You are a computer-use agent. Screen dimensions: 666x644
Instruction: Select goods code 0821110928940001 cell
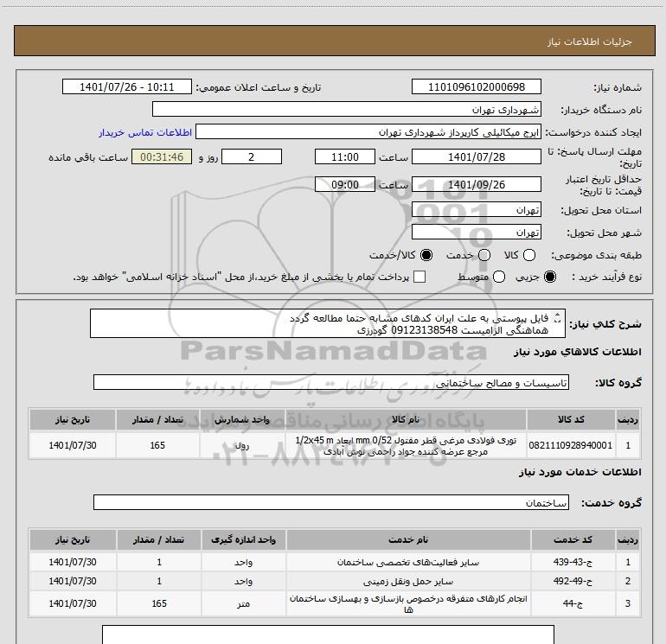571,445
